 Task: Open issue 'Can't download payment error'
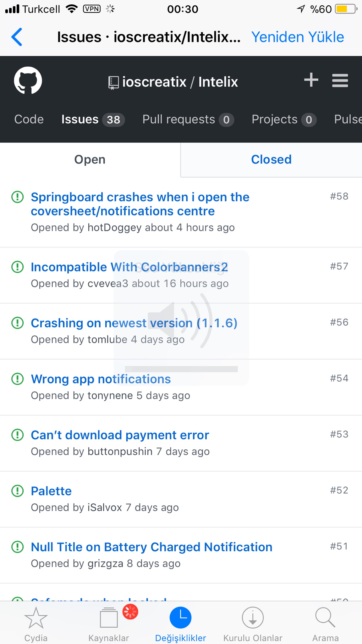pyautogui.click(x=120, y=435)
